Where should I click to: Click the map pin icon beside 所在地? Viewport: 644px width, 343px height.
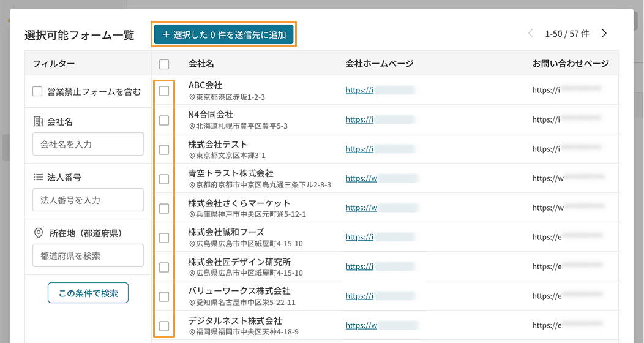point(38,233)
